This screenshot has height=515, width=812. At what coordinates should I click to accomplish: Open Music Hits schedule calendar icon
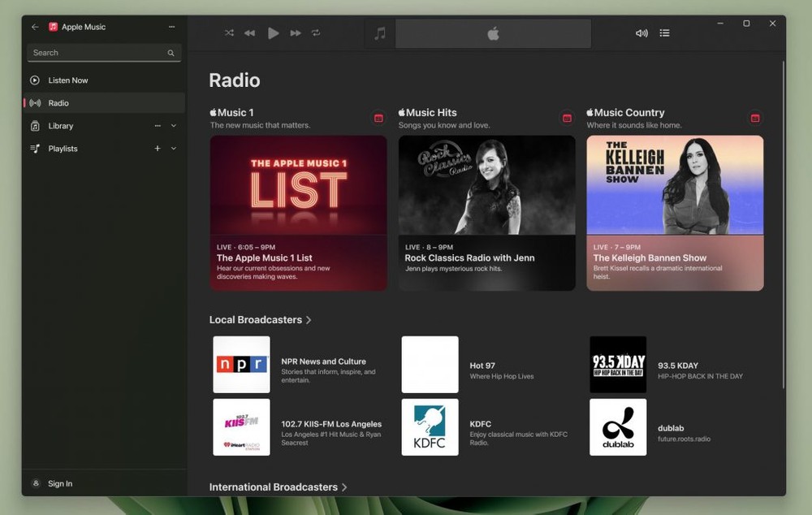567,118
